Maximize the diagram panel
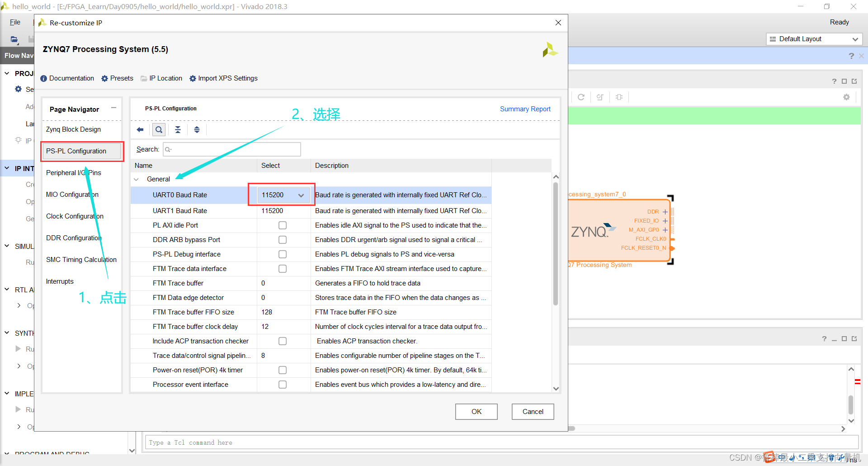 [844, 81]
